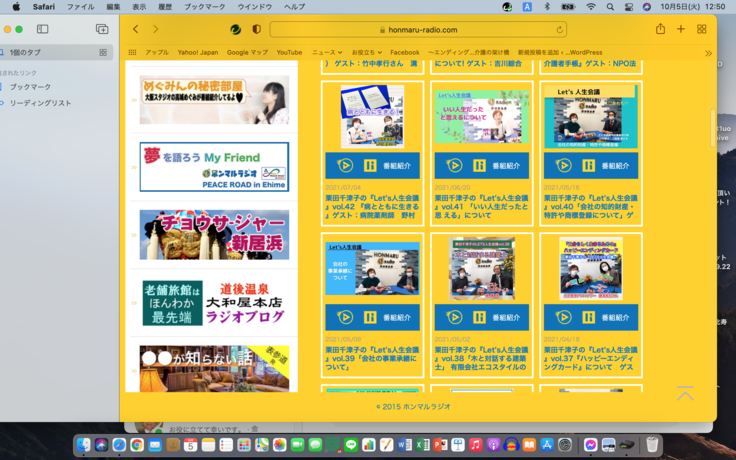Go back using the Safari back arrow
736x460 pixels.
pos(136,30)
